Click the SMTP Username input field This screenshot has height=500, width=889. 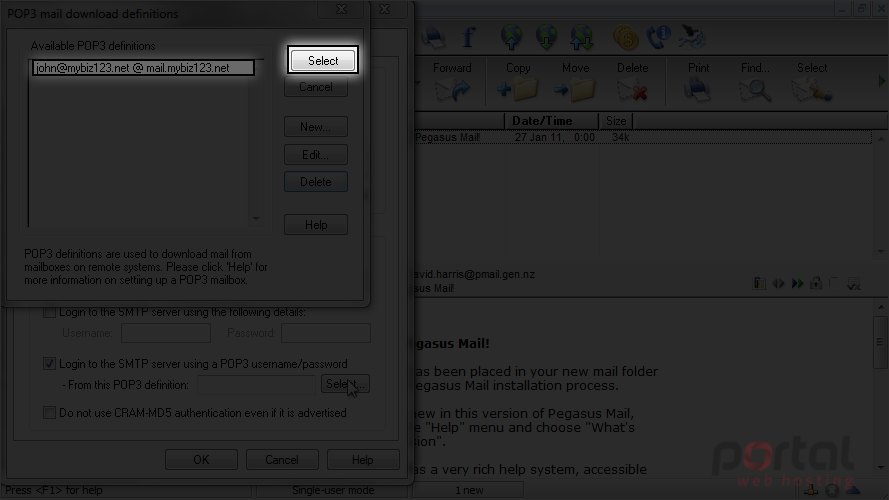coord(166,333)
